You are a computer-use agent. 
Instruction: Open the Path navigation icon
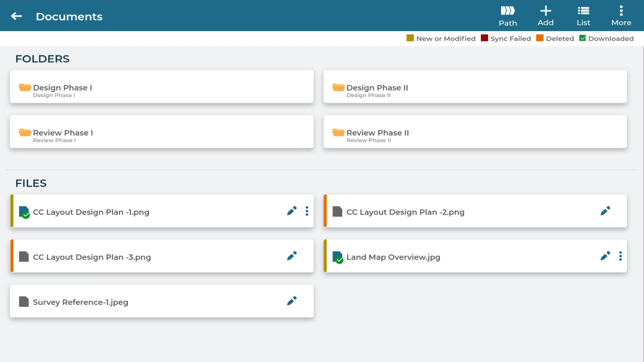(508, 16)
